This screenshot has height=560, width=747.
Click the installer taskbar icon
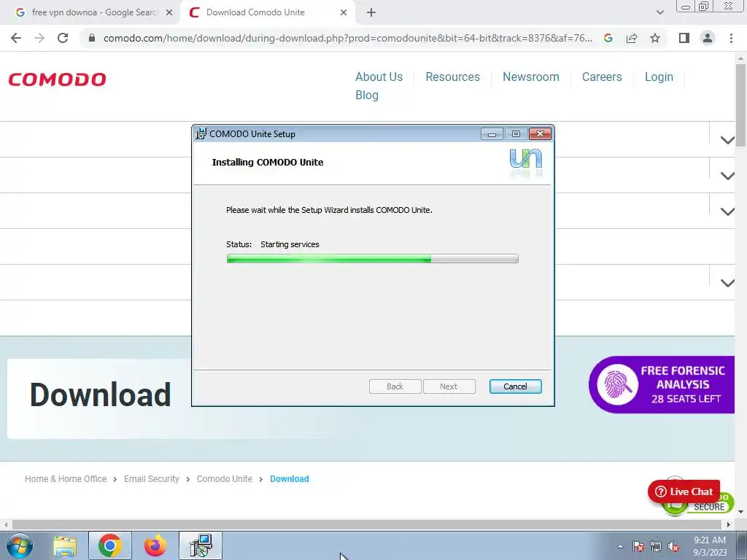tap(201, 545)
